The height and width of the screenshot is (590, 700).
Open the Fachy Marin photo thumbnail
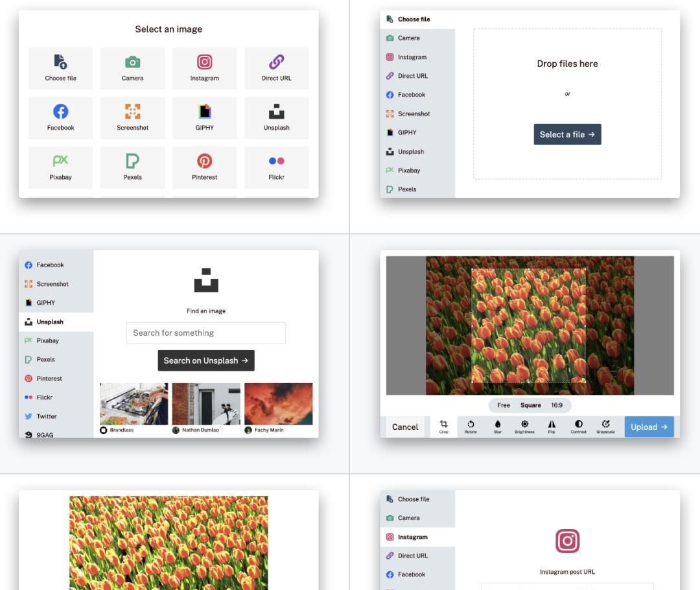coord(278,404)
